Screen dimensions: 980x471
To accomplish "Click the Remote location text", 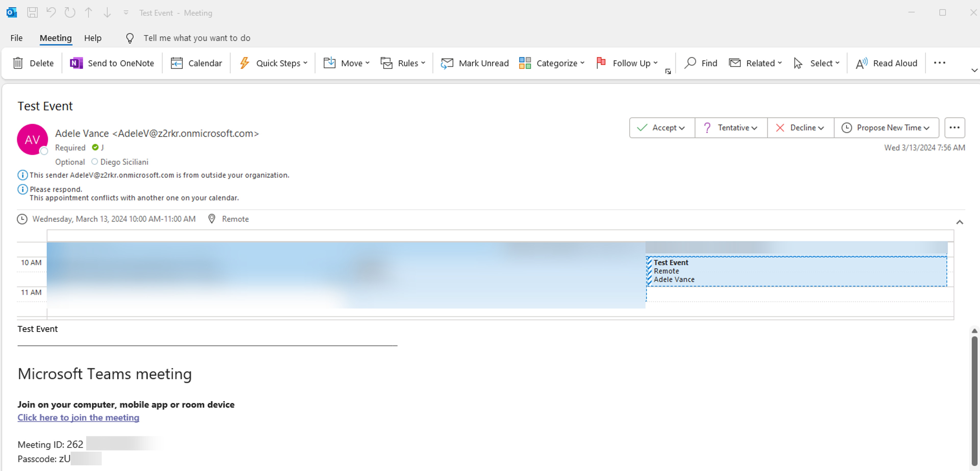I will pyautogui.click(x=235, y=219).
